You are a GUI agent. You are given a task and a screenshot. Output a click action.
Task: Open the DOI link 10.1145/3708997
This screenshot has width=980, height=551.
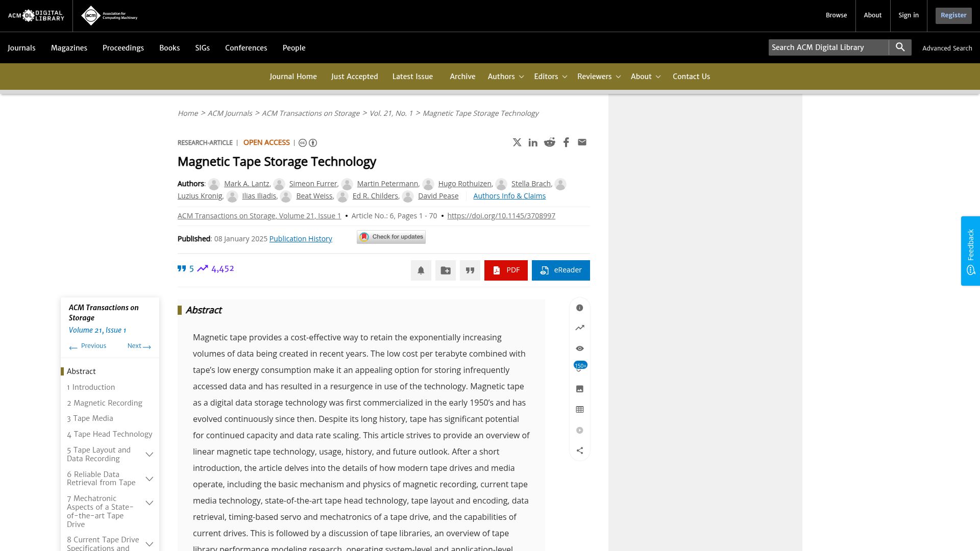501,216
